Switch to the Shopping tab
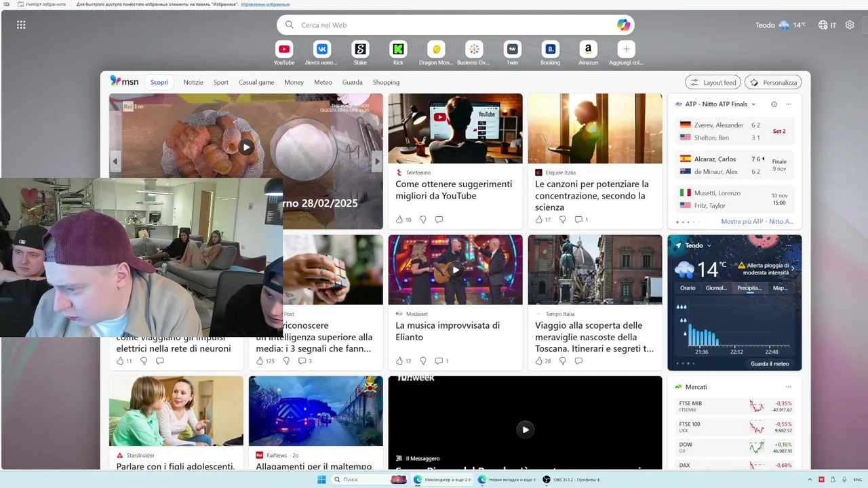 pos(386,82)
